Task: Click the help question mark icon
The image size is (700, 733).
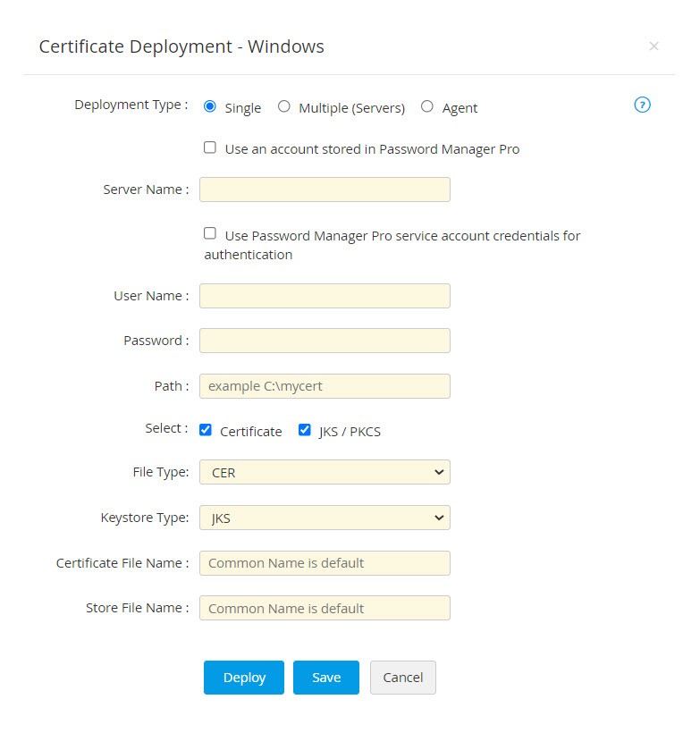Action: tap(642, 105)
